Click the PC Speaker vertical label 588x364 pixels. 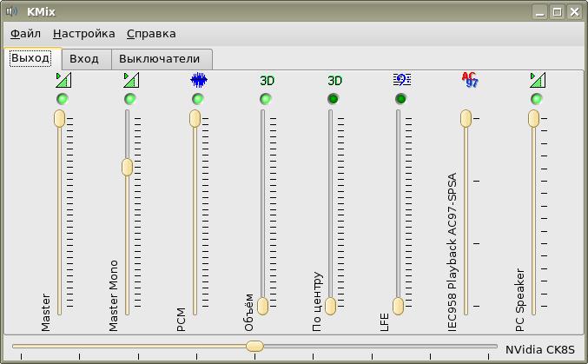click(519, 300)
